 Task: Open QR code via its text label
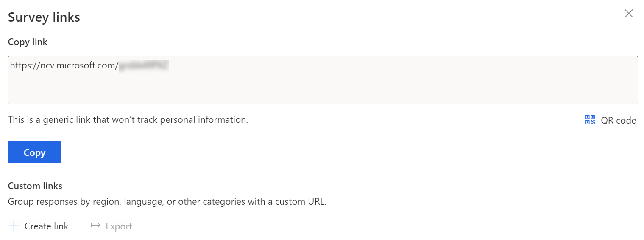[x=618, y=120]
